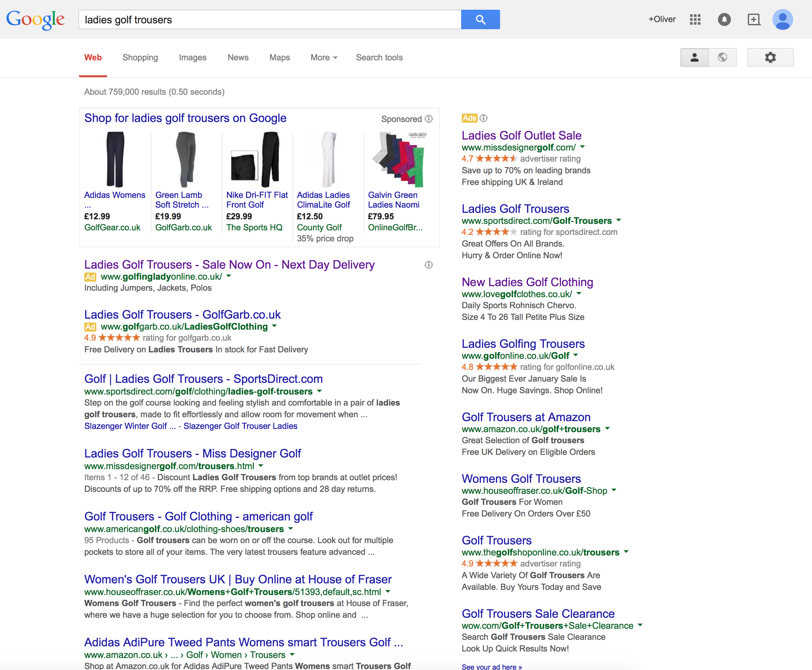Screen dimensions: 812x670
Task: Switch to the Web tab
Action: (93, 57)
